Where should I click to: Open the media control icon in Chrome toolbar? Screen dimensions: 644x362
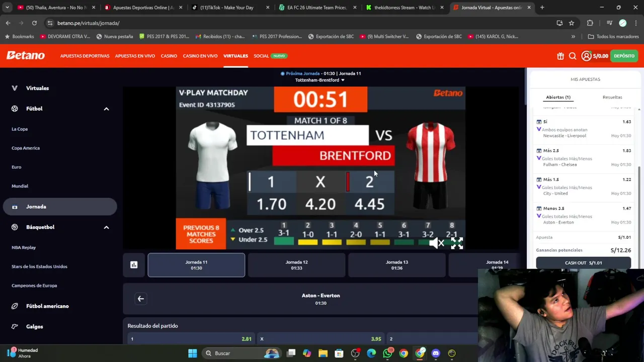click(x=609, y=23)
